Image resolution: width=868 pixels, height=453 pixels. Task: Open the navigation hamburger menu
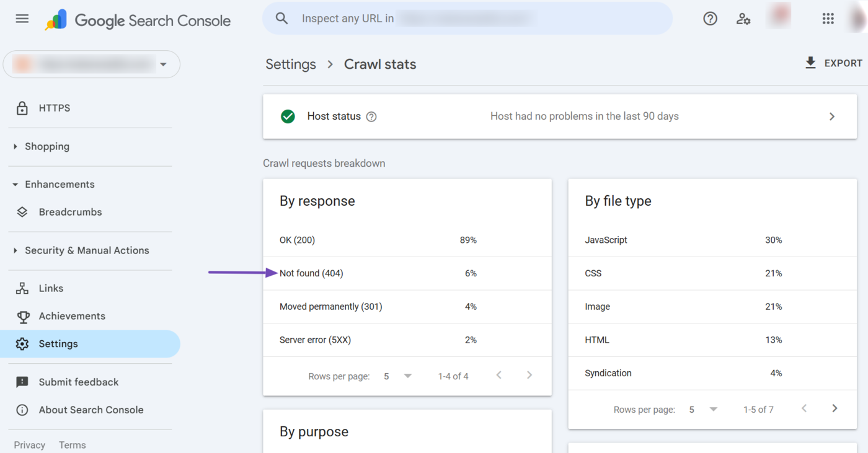[x=22, y=19]
